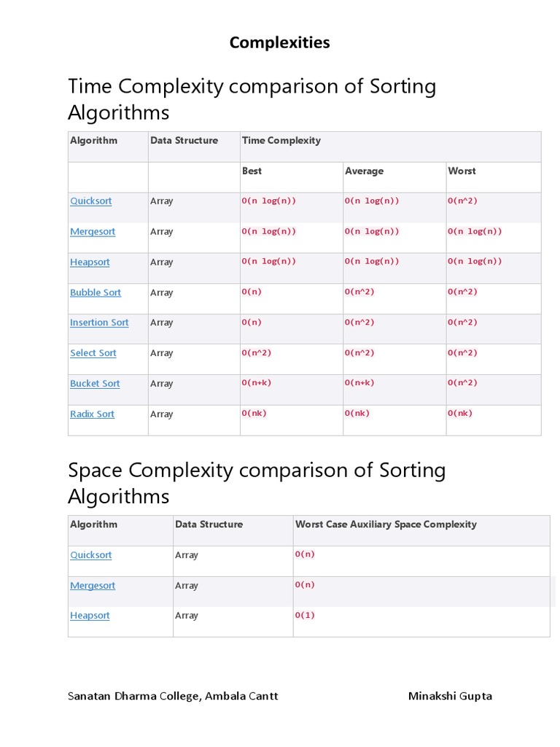Open the Quicksort link in space complexity table
The width and height of the screenshot is (560, 747).
(91, 555)
